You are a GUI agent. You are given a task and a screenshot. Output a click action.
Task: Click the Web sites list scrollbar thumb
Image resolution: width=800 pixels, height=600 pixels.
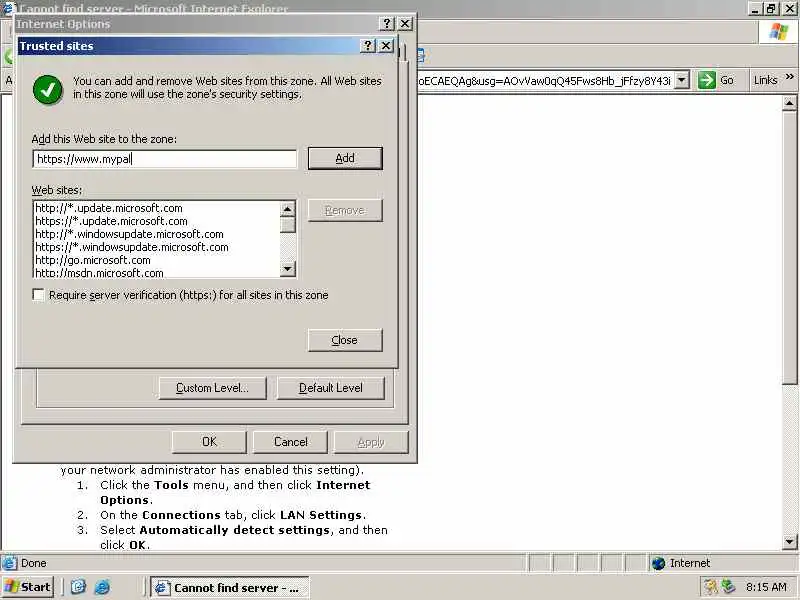coord(288,224)
